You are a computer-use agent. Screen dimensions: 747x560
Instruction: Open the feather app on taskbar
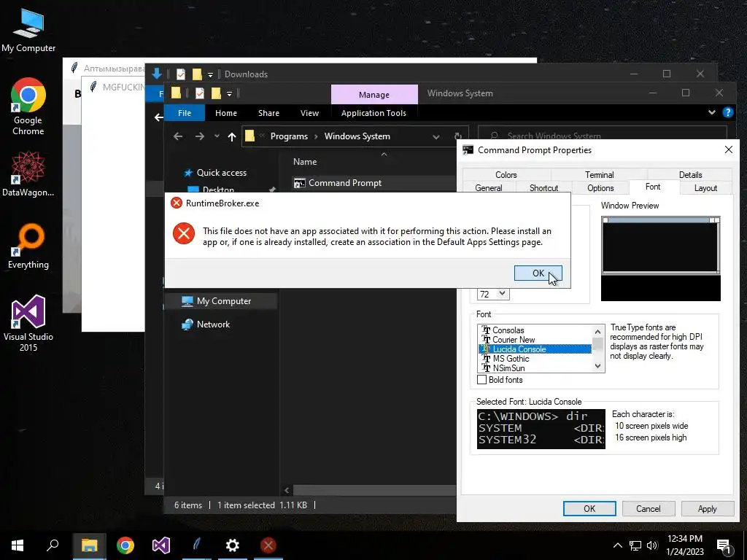(197, 545)
